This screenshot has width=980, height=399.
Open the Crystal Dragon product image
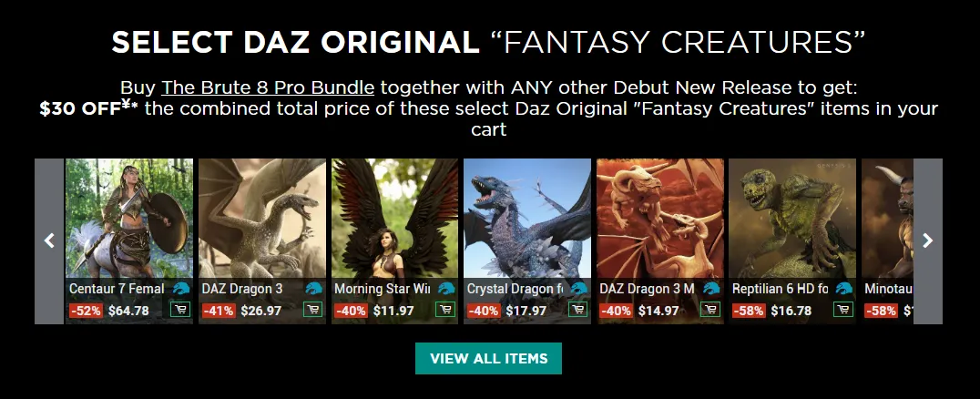[x=526, y=218]
